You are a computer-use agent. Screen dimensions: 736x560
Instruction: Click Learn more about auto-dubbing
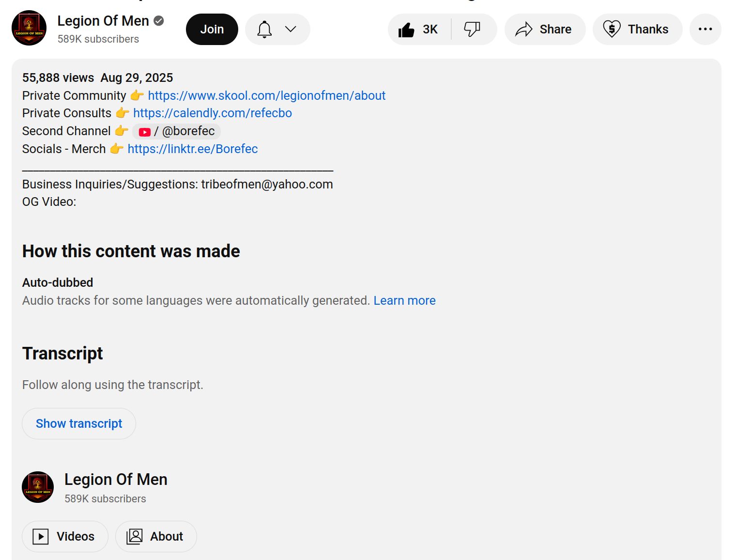tap(404, 301)
